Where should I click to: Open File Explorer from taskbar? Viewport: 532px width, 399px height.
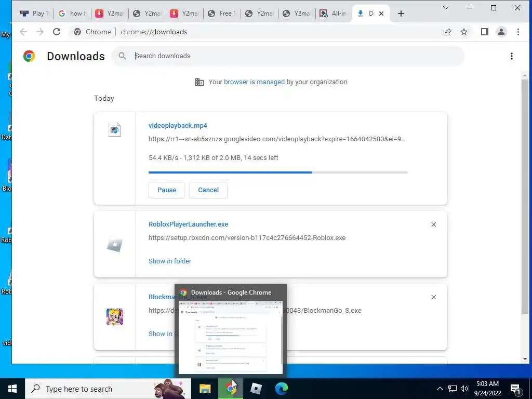205,389
